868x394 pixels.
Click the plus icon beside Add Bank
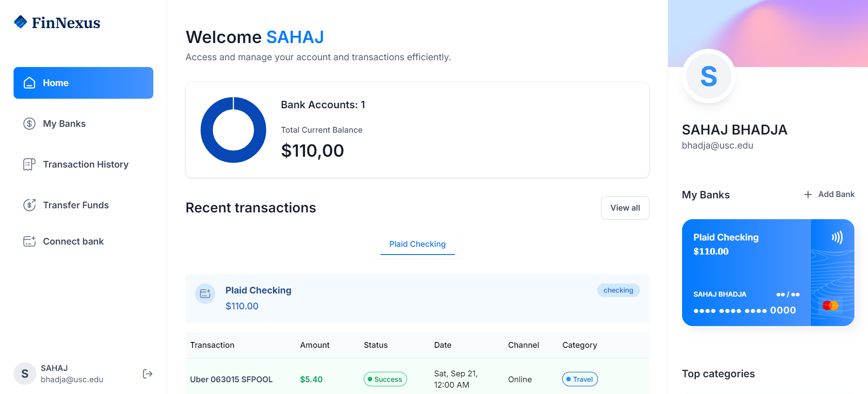(x=808, y=194)
